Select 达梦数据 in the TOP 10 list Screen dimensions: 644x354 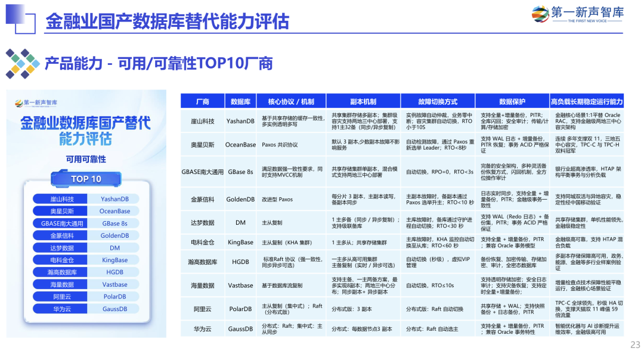(60, 248)
